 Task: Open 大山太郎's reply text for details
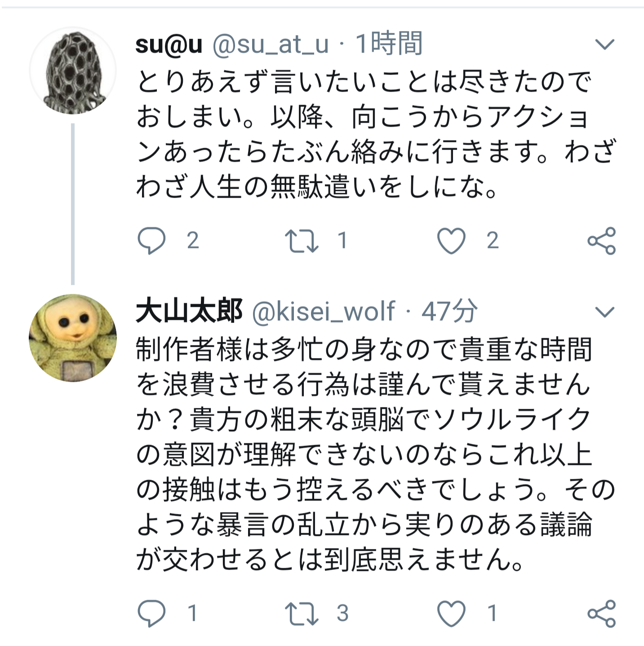[x=376, y=454]
